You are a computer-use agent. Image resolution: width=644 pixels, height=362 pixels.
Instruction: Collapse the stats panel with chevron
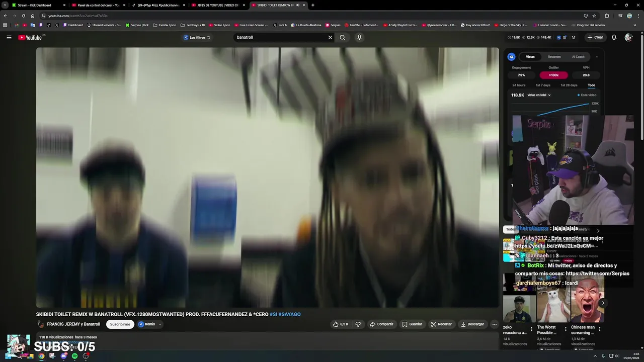point(597,57)
